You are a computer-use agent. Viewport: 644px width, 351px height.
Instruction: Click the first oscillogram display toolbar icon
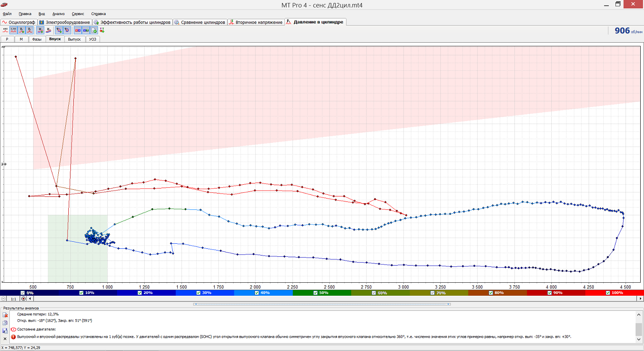[5, 30]
